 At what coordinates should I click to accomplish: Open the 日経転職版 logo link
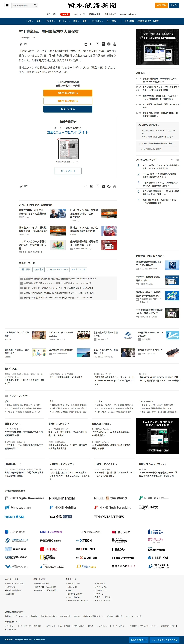(x=15, y=532)
